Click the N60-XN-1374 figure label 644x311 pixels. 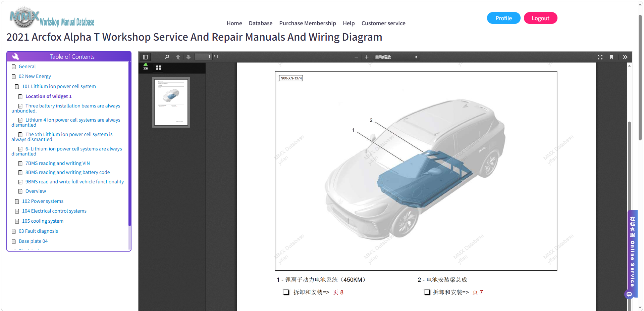point(291,78)
